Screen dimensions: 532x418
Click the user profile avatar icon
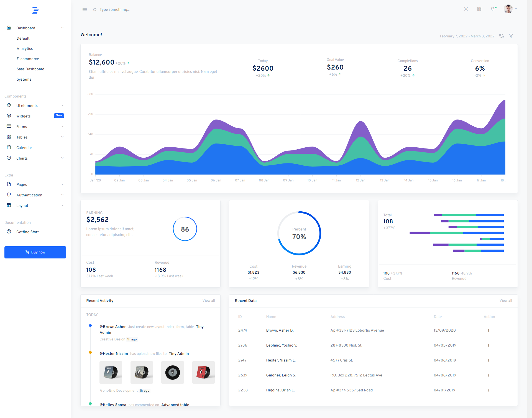(510, 9)
